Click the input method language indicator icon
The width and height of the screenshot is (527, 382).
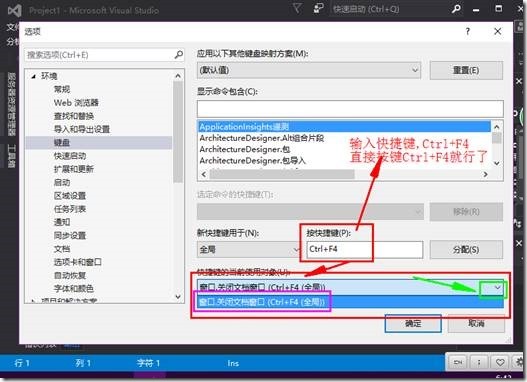458,362
